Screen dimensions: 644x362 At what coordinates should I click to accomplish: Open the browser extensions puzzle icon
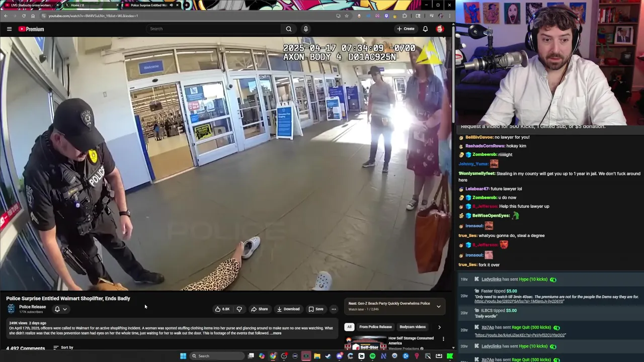(404, 16)
